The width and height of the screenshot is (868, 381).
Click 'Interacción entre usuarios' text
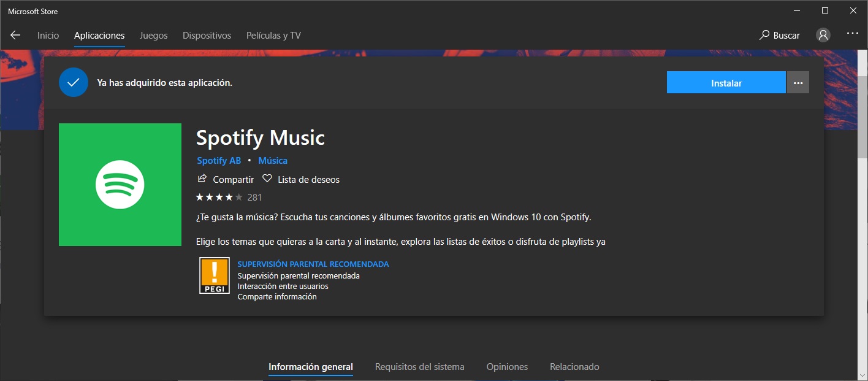[x=283, y=286]
